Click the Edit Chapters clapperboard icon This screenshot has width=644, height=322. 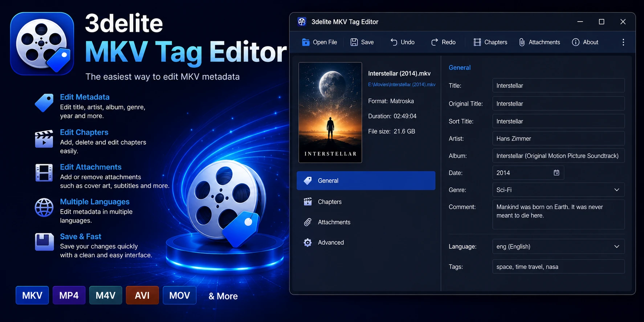[44, 139]
